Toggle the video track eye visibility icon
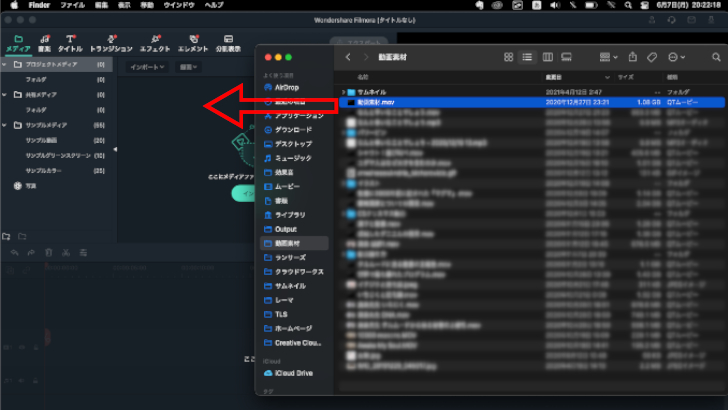The height and width of the screenshot is (410, 728). pos(21,347)
